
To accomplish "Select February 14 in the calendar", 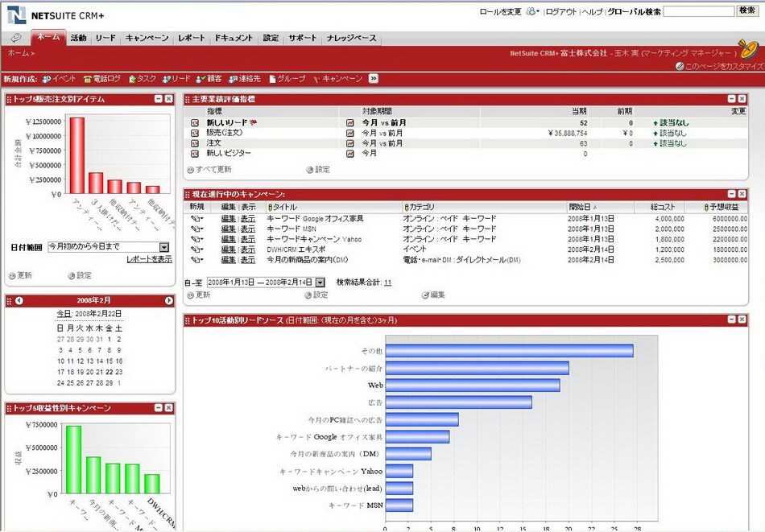I will tap(100, 361).
